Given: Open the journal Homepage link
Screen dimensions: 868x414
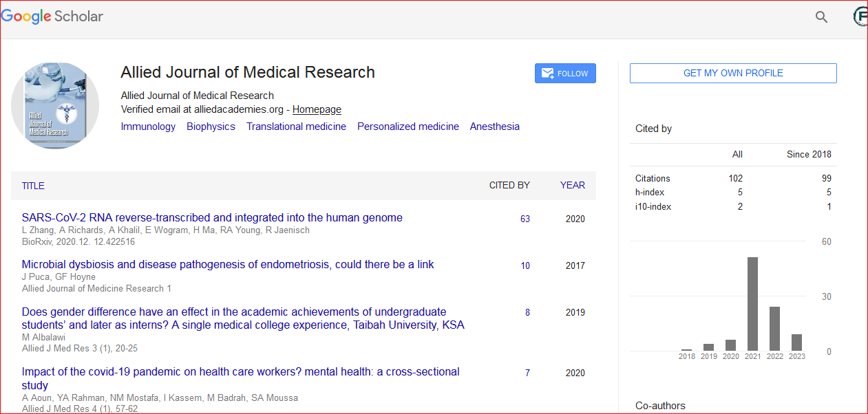Looking at the screenshot, I should pyautogui.click(x=317, y=110).
